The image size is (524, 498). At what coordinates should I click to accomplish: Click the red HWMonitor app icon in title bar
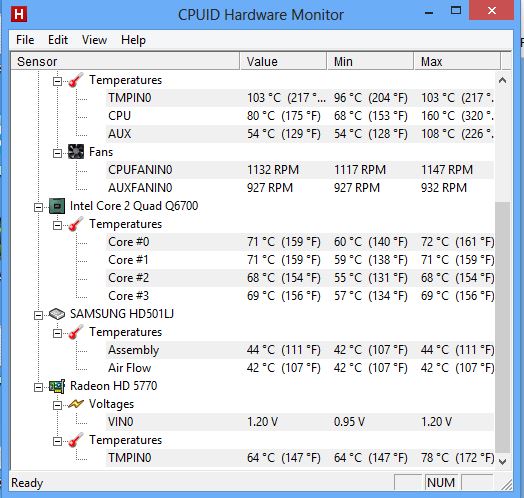pos(19,14)
